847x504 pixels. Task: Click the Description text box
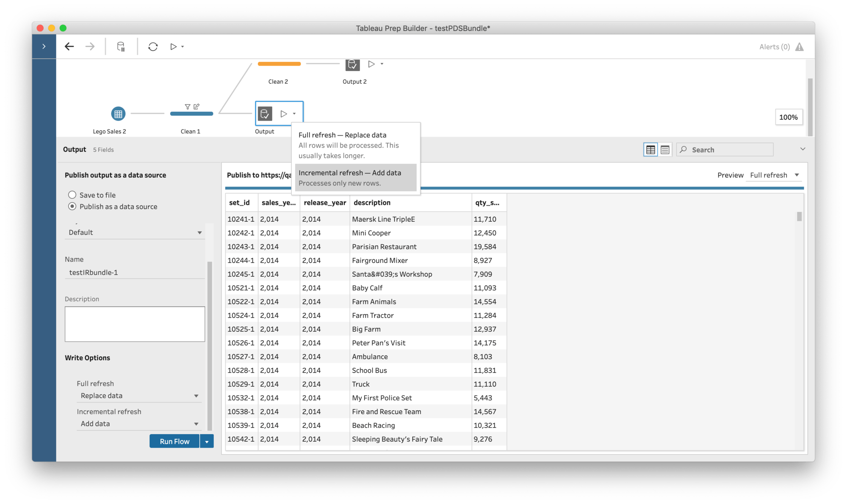(135, 324)
